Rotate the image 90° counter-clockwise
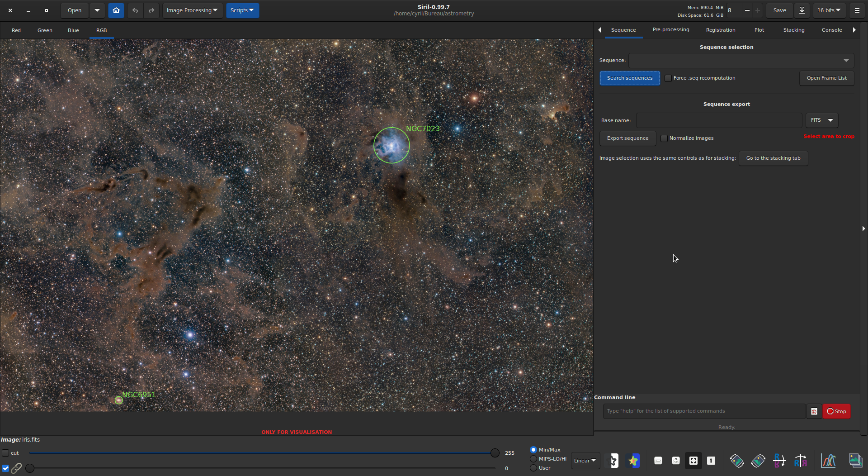868x476 pixels. [736, 461]
